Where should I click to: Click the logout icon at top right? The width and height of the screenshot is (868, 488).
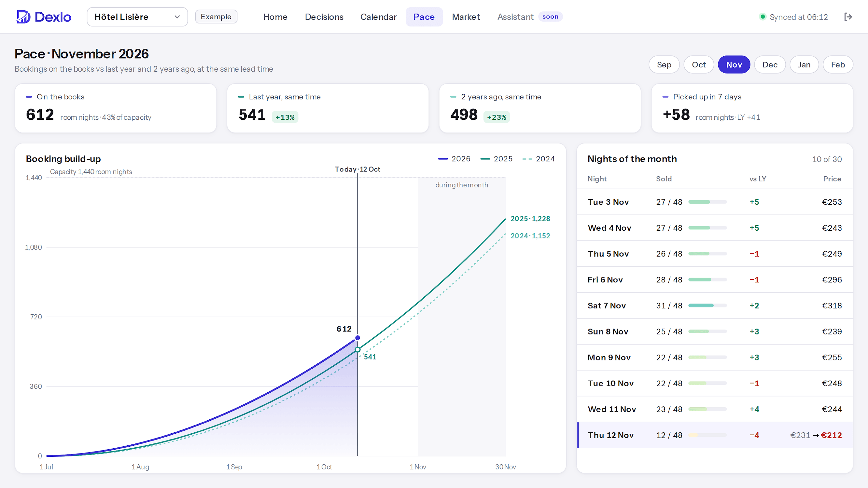[848, 17]
